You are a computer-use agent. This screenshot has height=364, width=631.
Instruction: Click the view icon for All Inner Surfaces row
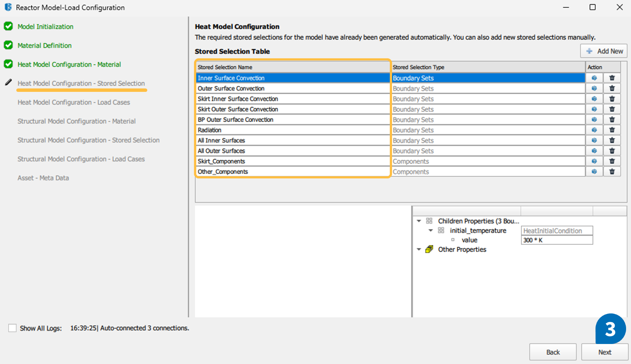click(594, 140)
